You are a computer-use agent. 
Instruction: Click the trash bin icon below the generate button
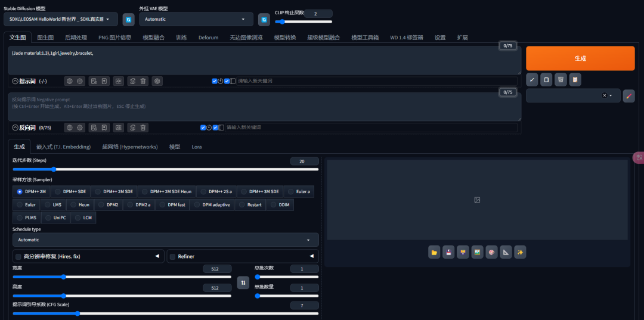(561, 80)
